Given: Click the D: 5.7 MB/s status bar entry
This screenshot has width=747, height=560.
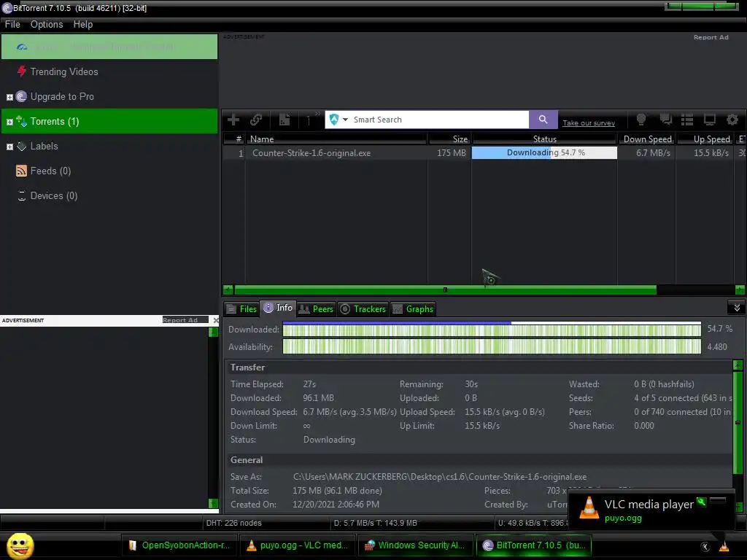Looking at the screenshot, I should pos(376,523).
